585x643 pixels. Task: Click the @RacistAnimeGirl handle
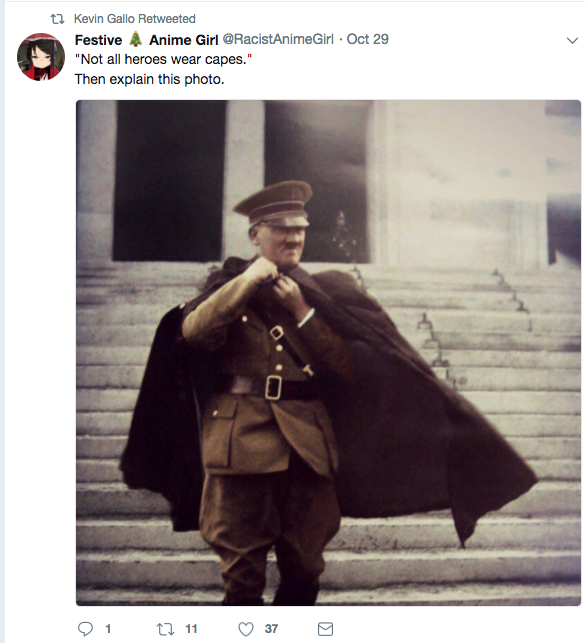click(278, 39)
